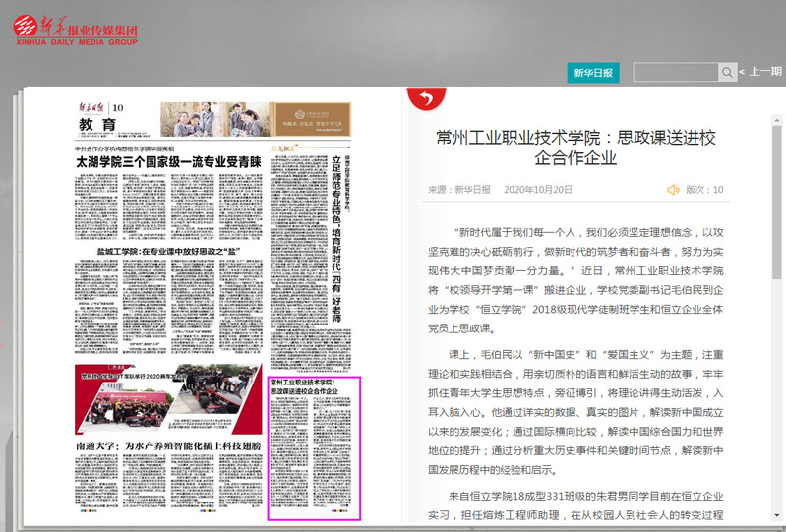The image size is (786, 532).
Task: Click the 版次：10 page number label
Action: 704,189
